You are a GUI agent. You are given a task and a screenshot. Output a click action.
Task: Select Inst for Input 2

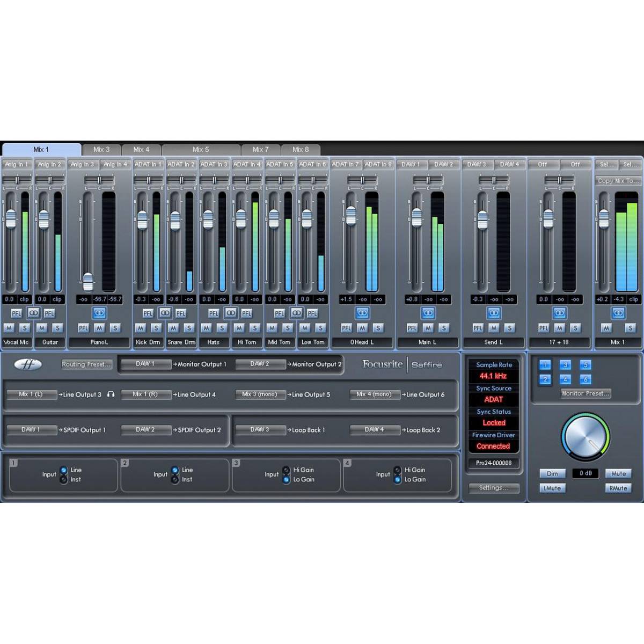point(175,479)
